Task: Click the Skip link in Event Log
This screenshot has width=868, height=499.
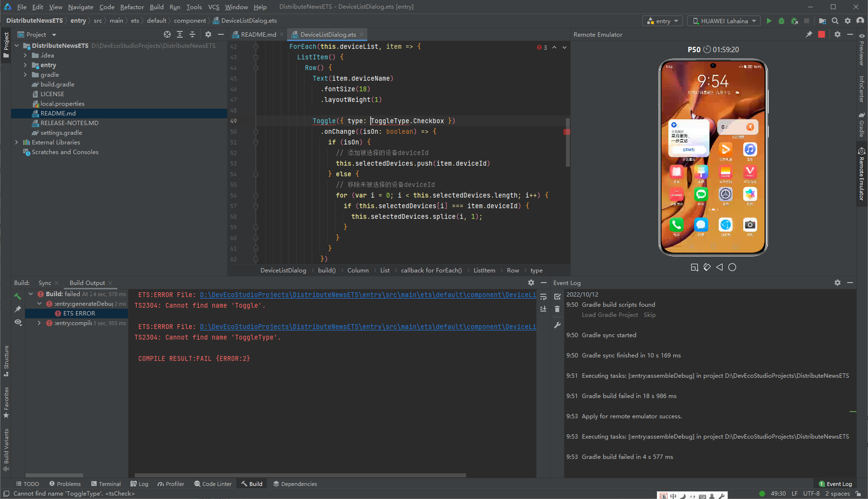Action: coord(650,315)
